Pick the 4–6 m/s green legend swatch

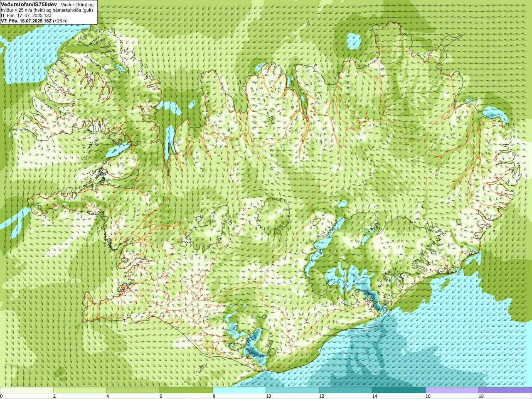tap(133, 390)
